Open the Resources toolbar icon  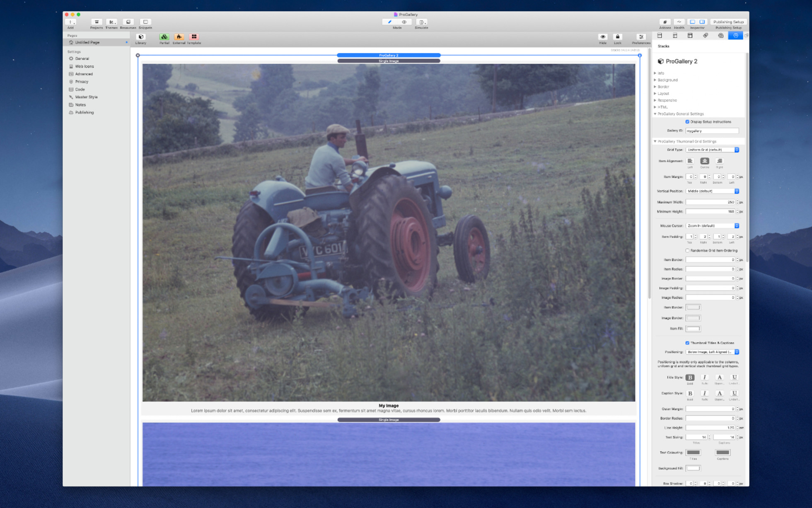click(128, 22)
